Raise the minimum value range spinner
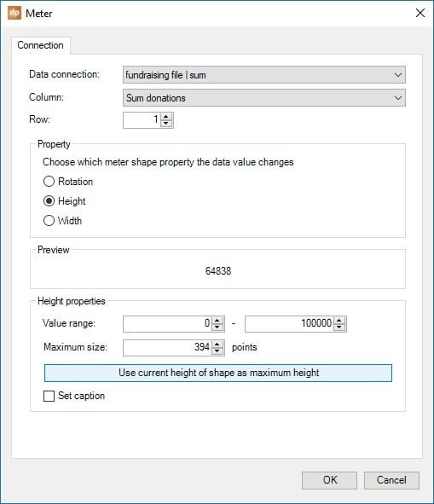Viewport: 434px width, 504px height. point(217,321)
